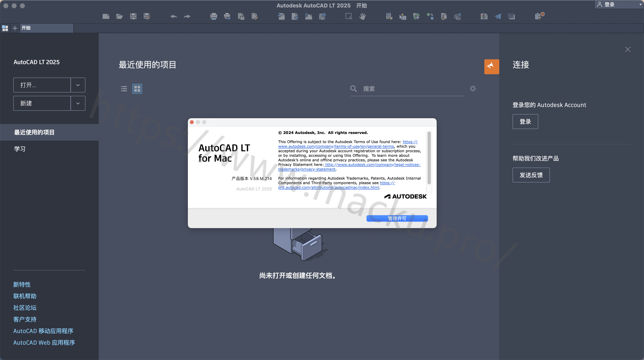Click the cloud crosshair toolbar icon

click(417, 17)
